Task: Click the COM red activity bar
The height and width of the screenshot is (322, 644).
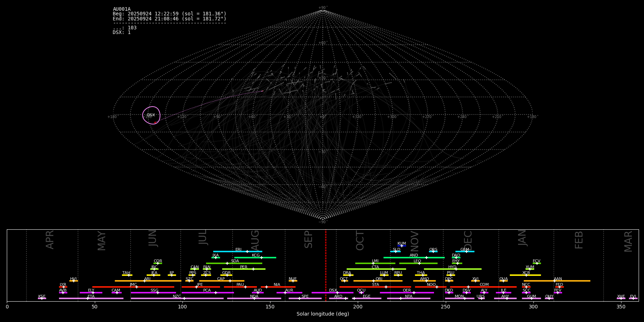Action: coord(483,287)
